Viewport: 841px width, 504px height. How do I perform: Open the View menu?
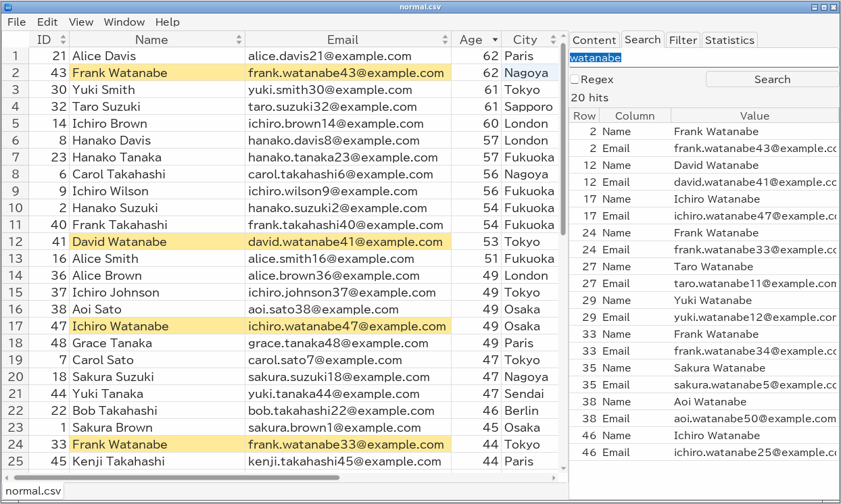tap(81, 22)
